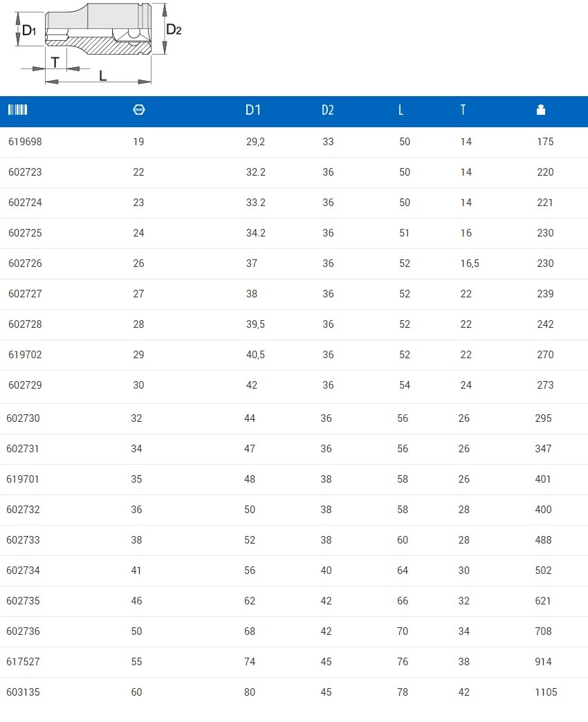The width and height of the screenshot is (588, 722).
Task: Click the L column header
Action: tap(401, 111)
